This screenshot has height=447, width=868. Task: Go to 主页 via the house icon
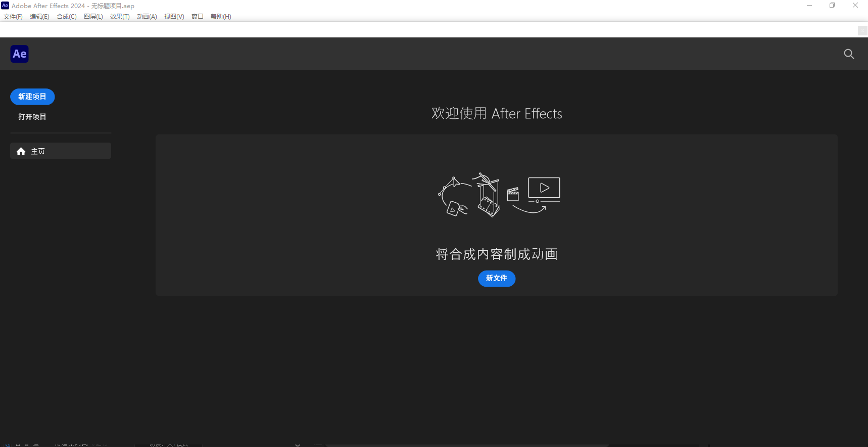(21, 151)
